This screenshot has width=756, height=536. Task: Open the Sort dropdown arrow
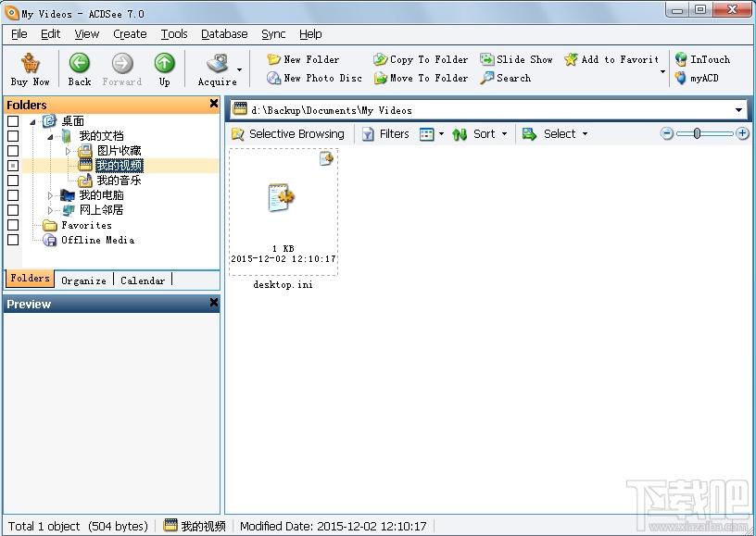[504, 134]
